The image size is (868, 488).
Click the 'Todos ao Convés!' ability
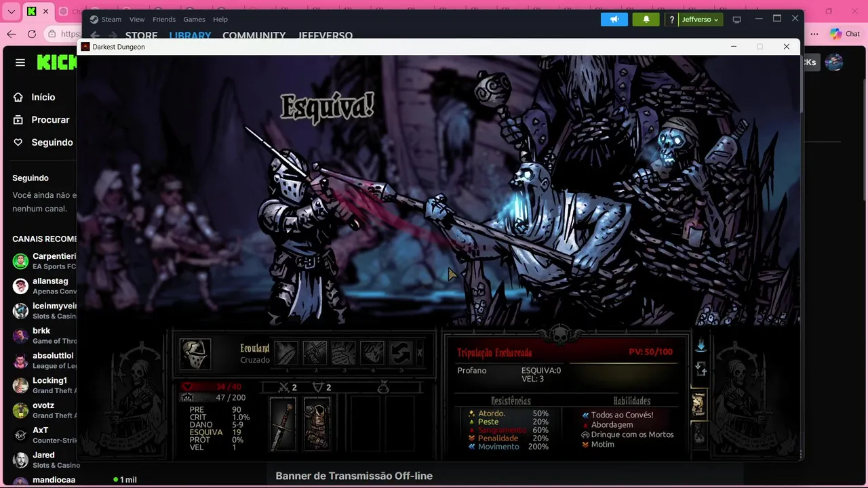pos(617,415)
